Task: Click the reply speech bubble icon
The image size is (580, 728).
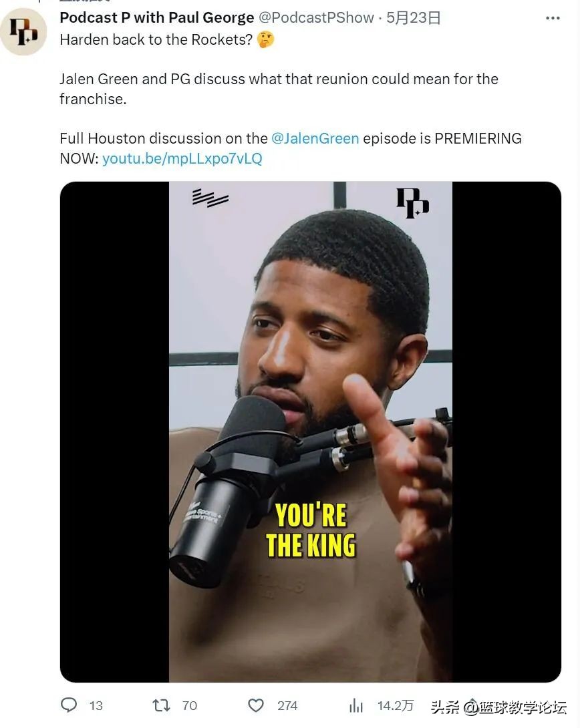Action: pos(69,705)
